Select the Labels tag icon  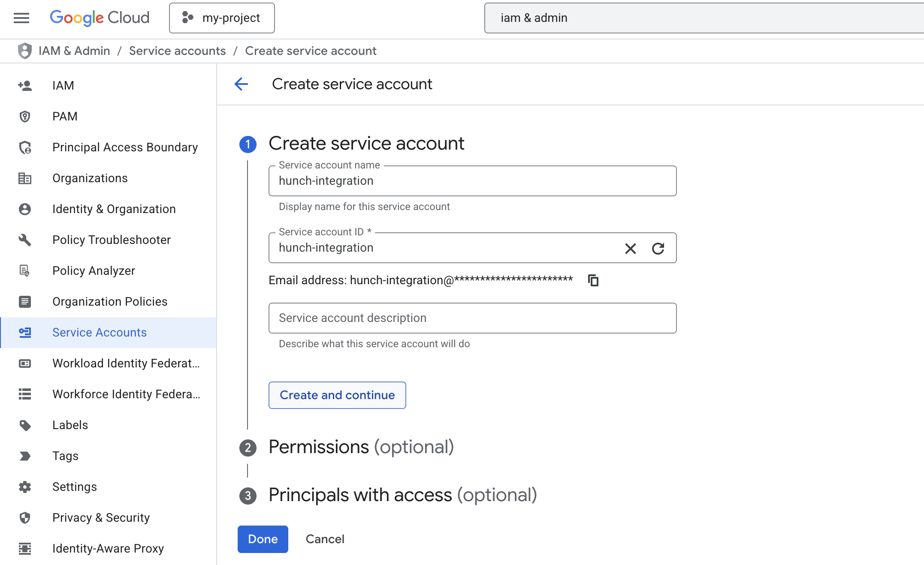coord(25,425)
